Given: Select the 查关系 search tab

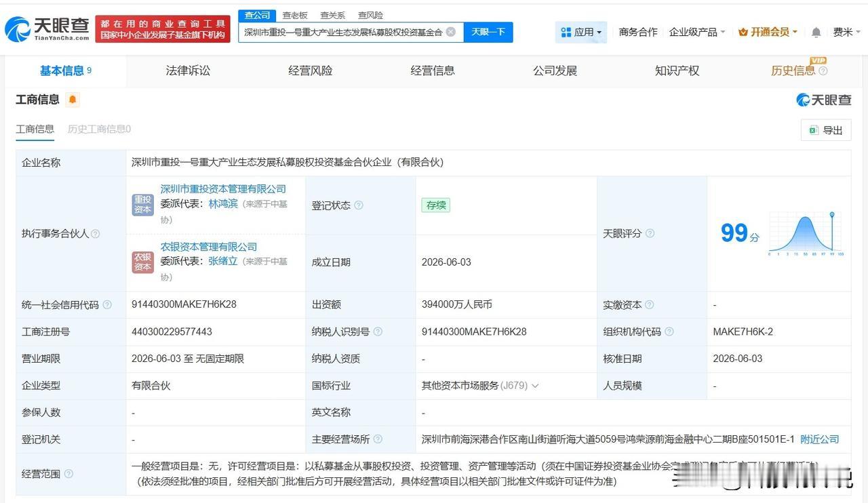Looking at the screenshot, I should tap(332, 15).
